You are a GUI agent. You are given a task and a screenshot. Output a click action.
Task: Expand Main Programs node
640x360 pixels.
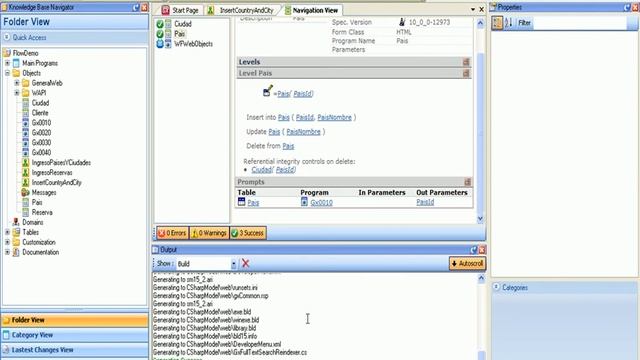pyautogui.click(x=7, y=63)
